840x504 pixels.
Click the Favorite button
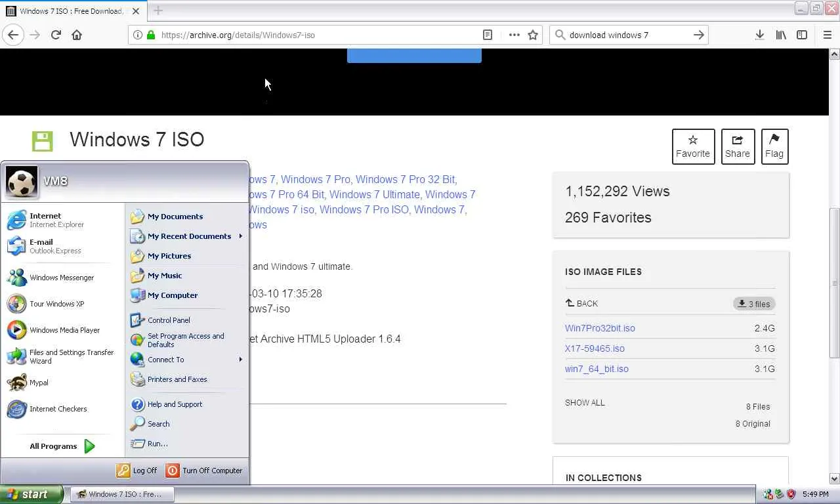click(x=693, y=146)
